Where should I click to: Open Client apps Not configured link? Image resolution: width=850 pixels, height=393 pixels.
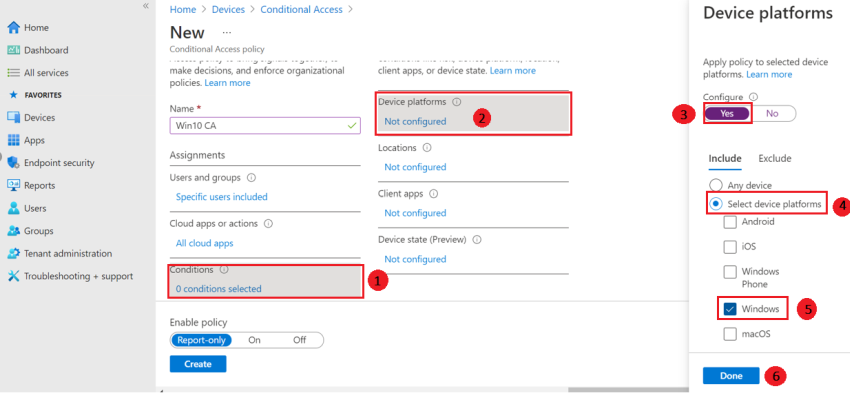pyautogui.click(x=415, y=213)
